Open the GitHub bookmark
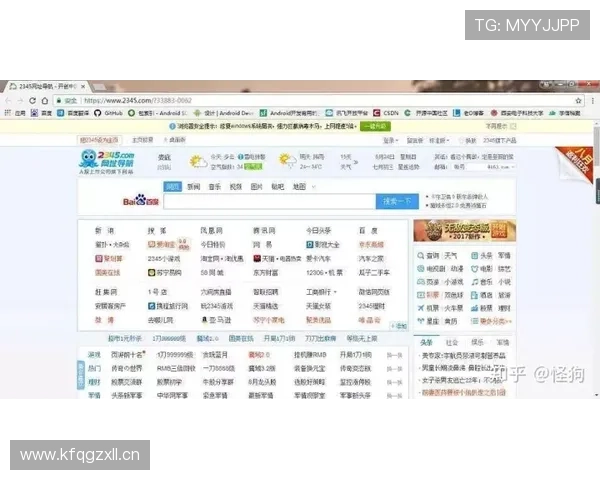Viewport: 600px width, 480px height. (108, 113)
